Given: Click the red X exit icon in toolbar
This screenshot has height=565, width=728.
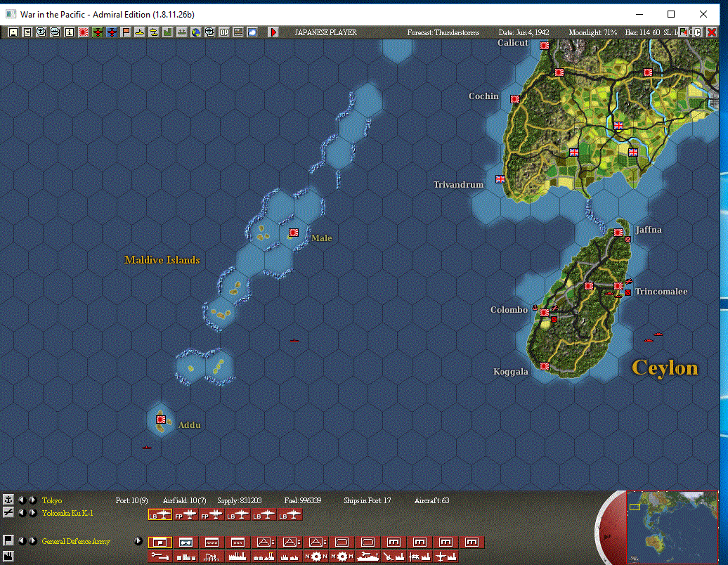Looking at the screenshot, I should 711,32.
